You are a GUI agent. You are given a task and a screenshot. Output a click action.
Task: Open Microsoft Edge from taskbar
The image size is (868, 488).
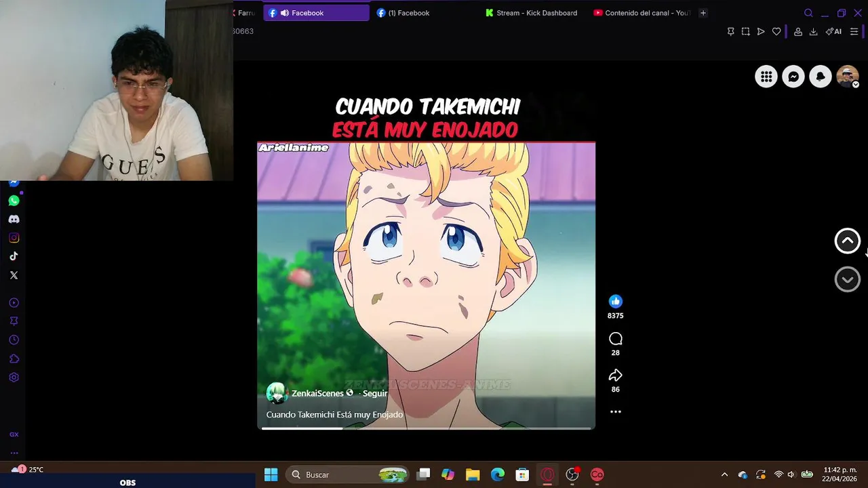click(498, 474)
